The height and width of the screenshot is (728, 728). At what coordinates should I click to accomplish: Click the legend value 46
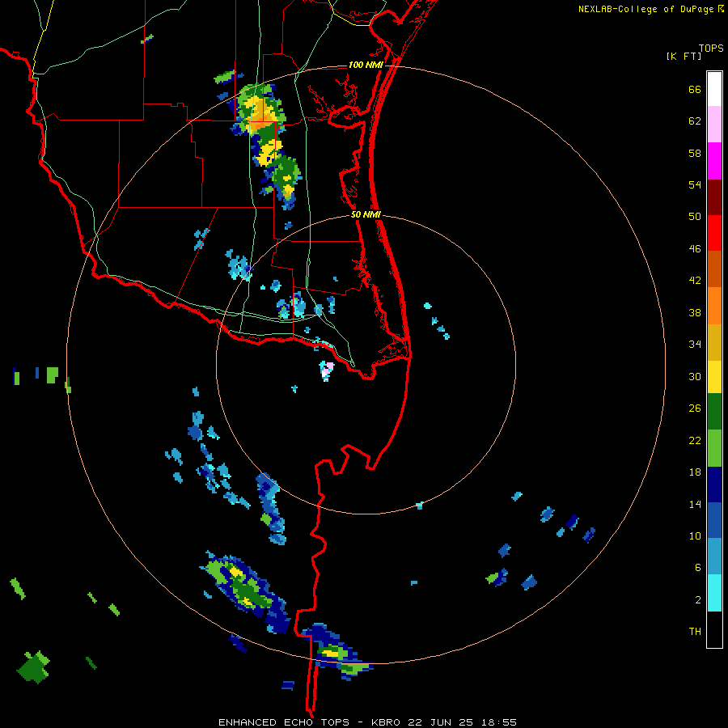point(695,249)
